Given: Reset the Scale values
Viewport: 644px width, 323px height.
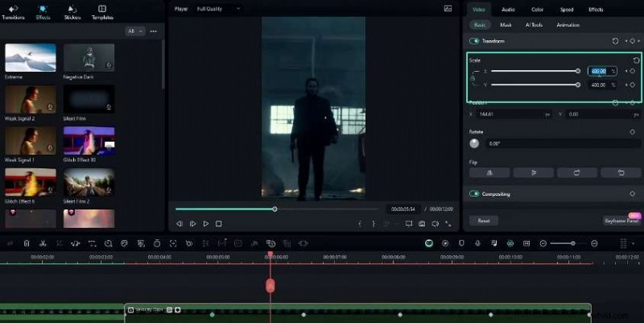Looking at the screenshot, I should pos(636,60).
